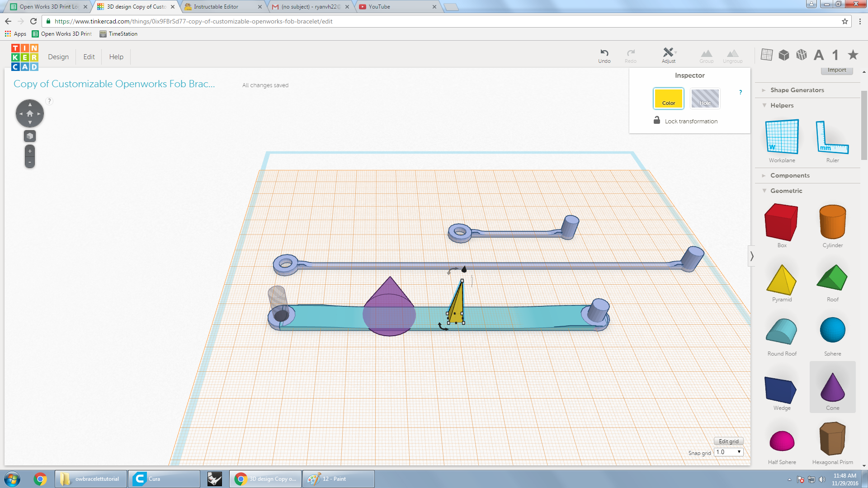Open the favorites star icon
Viewport: 868px width, 488px height.
point(853,55)
